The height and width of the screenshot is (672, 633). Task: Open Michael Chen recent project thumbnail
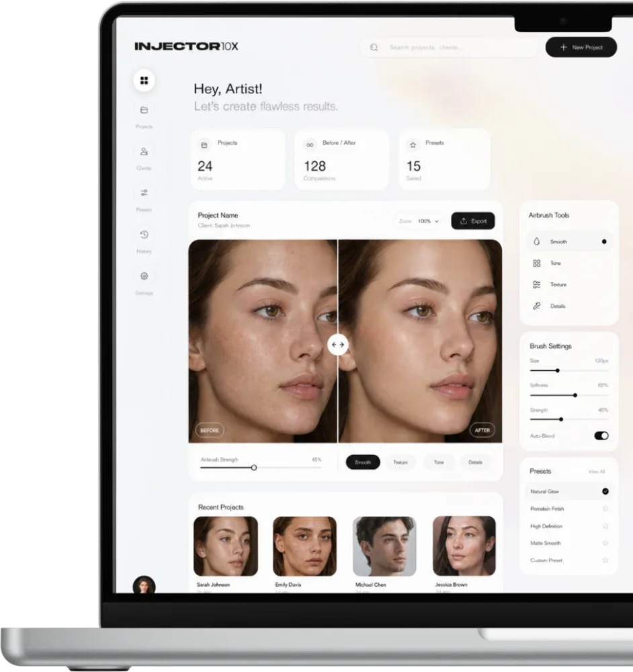click(x=384, y=546)
